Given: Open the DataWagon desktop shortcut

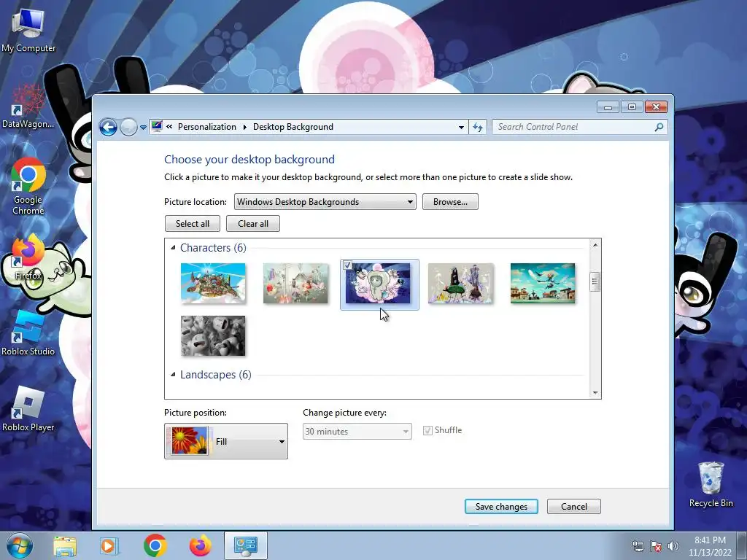Looking at the screenshot, I should (28, 106).
